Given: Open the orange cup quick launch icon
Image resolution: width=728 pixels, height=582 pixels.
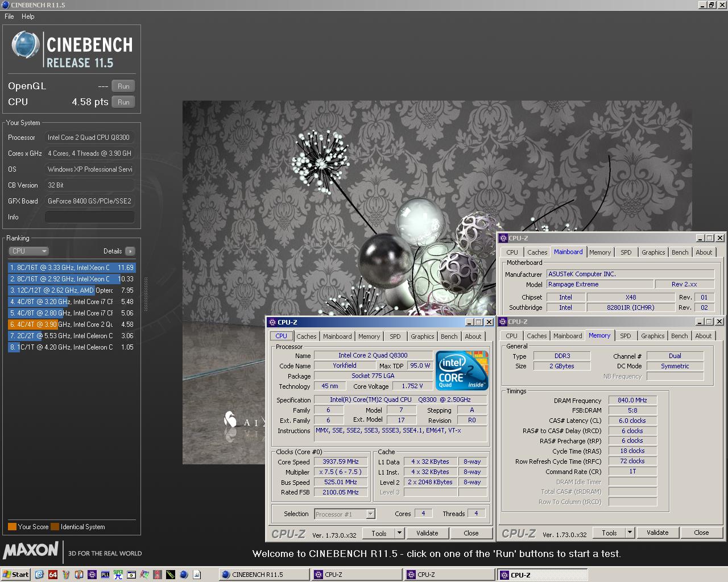Looking at the screenshot, I should pyautogui.click(x=66, y=575).
